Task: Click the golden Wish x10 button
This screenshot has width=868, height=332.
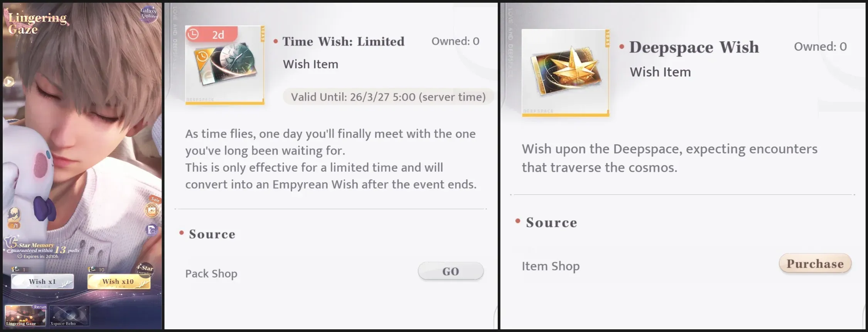Action: [119, 282]
